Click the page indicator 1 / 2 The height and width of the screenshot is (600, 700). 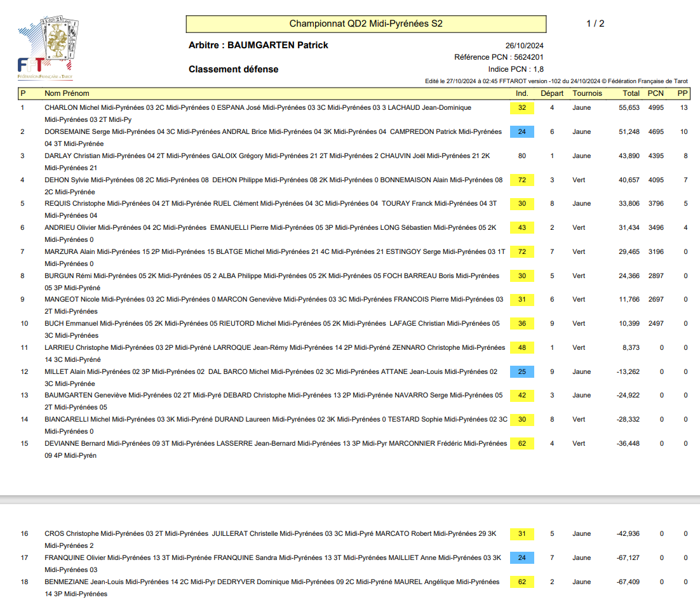pyautogui.click(x=595, y=23)
